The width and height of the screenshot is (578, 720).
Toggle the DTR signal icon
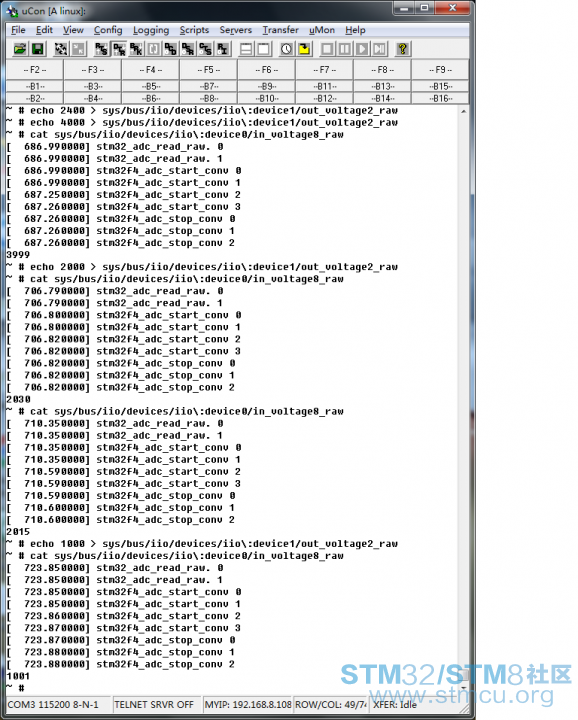119,49
